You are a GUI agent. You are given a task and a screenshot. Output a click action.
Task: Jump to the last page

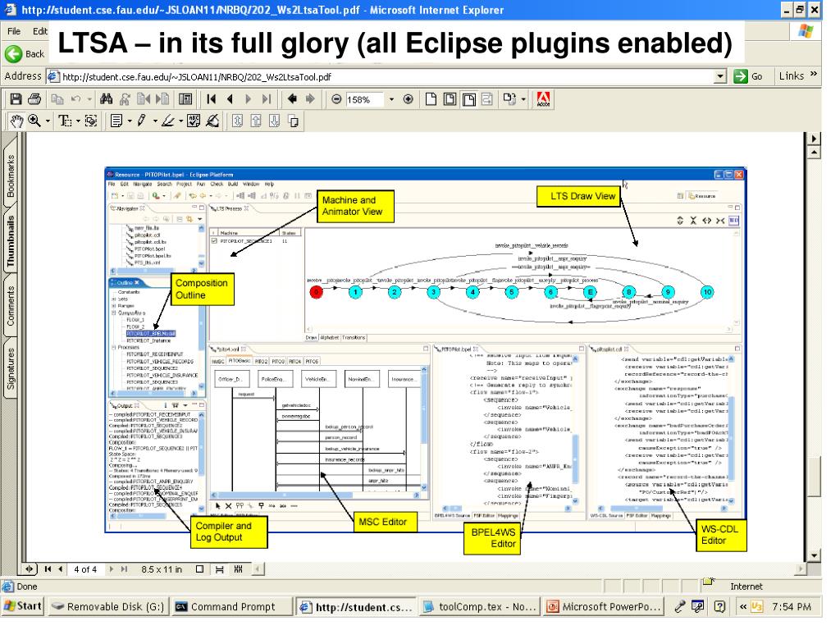(267, 99)
